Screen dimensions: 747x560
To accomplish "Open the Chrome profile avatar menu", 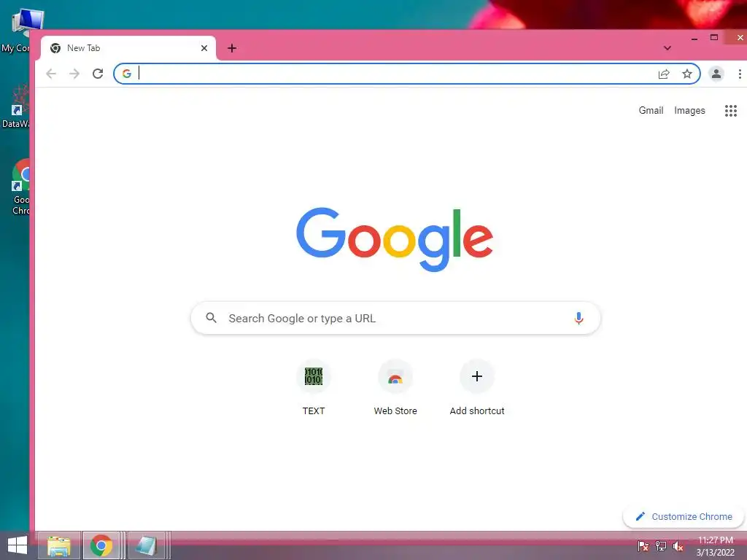I will 716,74.
